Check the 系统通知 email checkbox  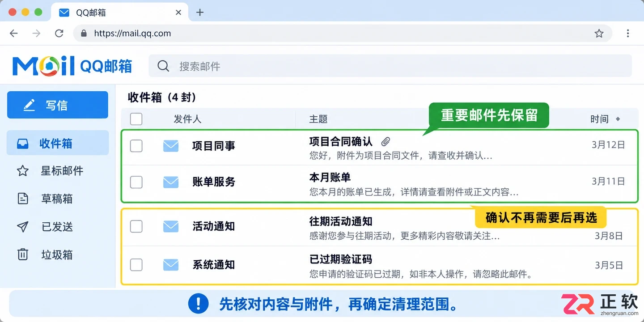click(x=136, y=265)
